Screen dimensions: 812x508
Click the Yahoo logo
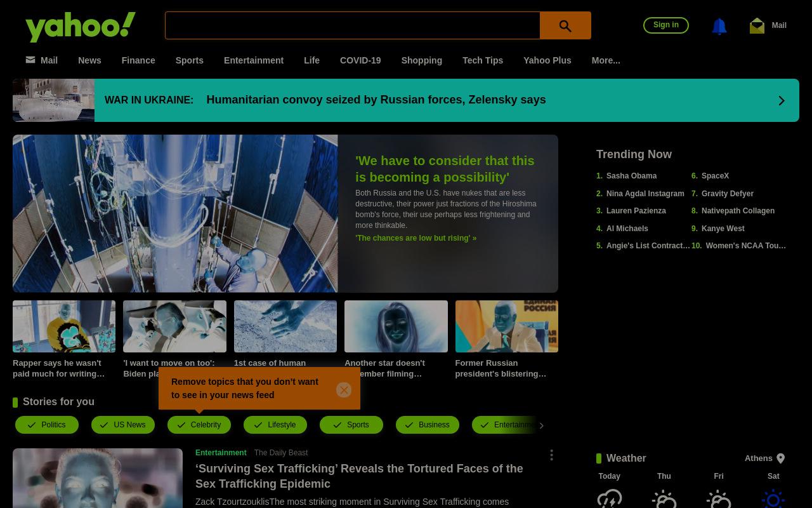pos(81,27)
